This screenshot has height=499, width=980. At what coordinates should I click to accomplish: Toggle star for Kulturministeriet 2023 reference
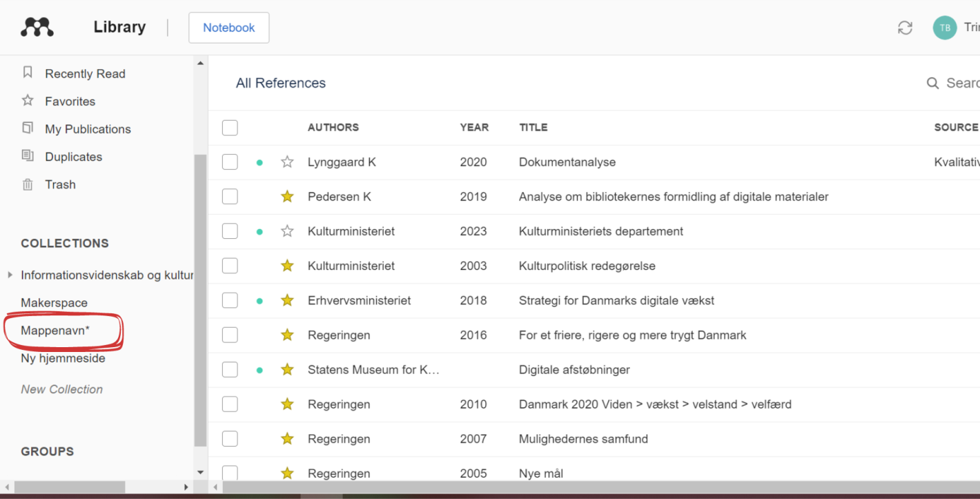tap(288, 231)
